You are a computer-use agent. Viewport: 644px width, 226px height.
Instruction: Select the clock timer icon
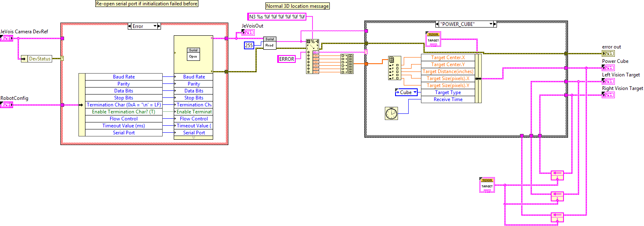coord(391,113)
